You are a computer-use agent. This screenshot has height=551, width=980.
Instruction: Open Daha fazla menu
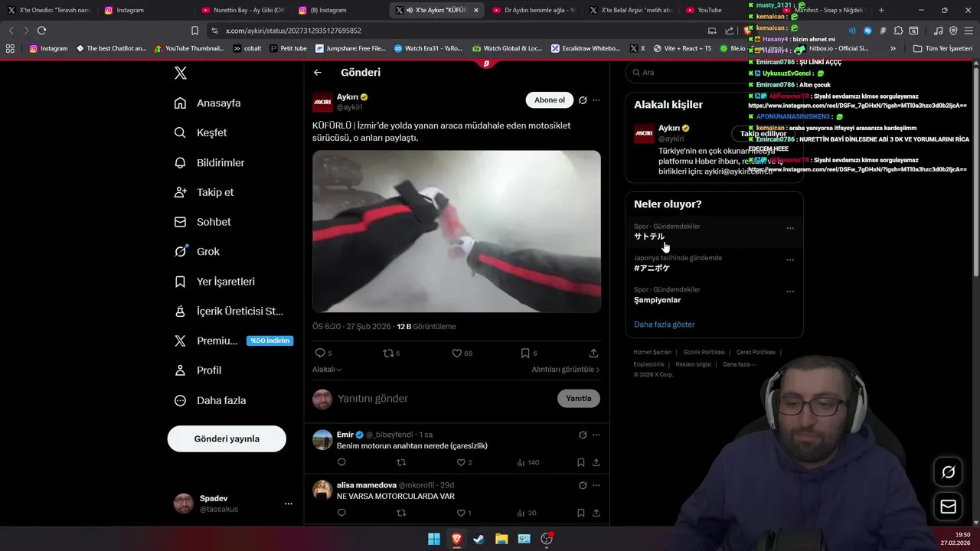210,400
